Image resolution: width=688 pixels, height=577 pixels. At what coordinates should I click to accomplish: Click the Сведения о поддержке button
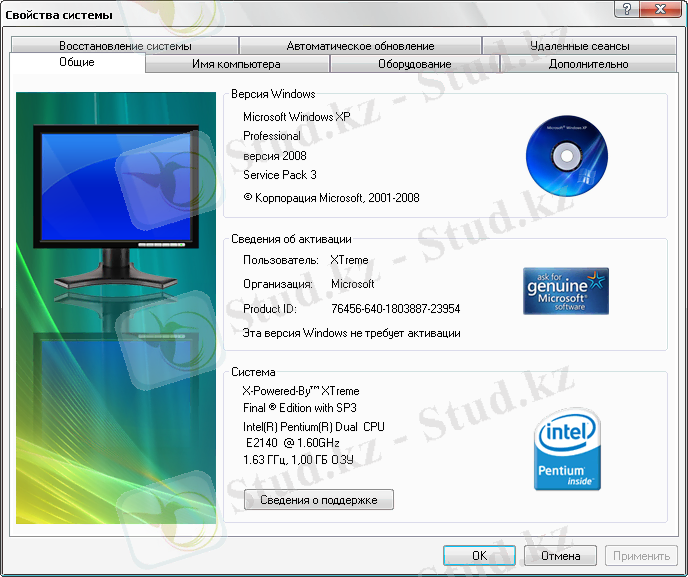pos(319,500)
